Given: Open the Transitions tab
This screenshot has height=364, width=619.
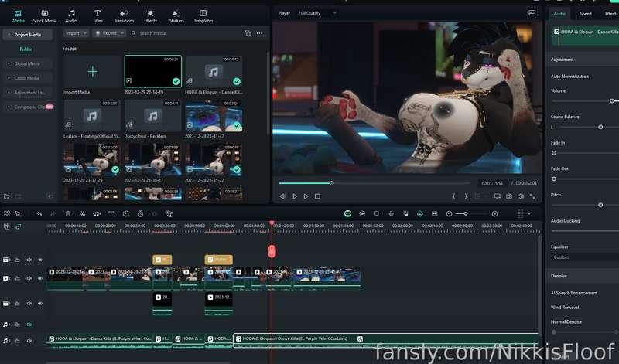Looking at the screenshot, I should pyautogui.click(x=124, y=16).
